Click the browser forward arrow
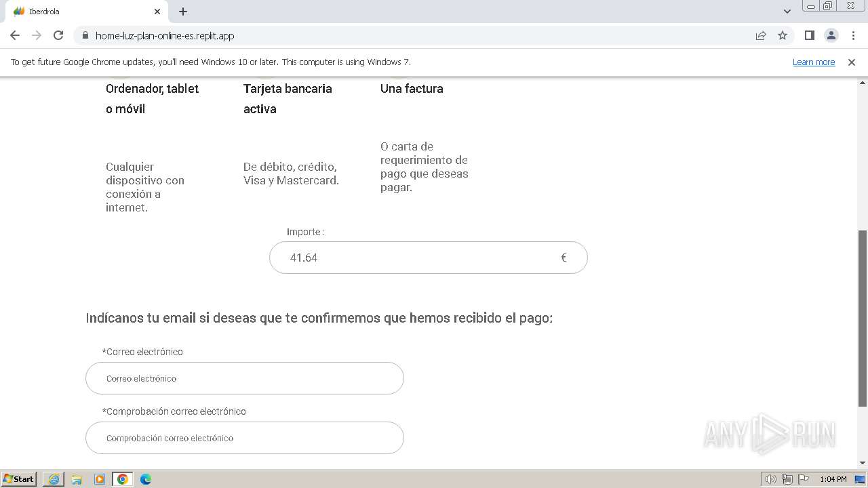This screenshot has height=488, width=868. tap(37, 35)
